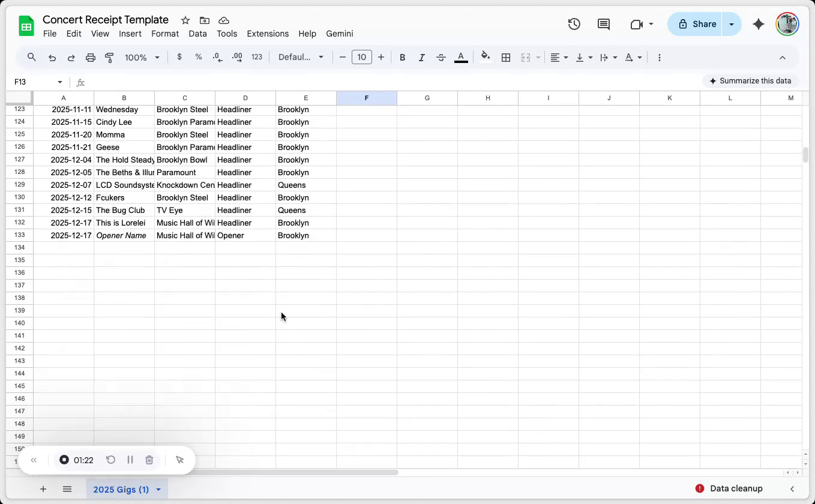The image size is (815, 504).
Task: Open the Format menu
Action: (165, 34)
